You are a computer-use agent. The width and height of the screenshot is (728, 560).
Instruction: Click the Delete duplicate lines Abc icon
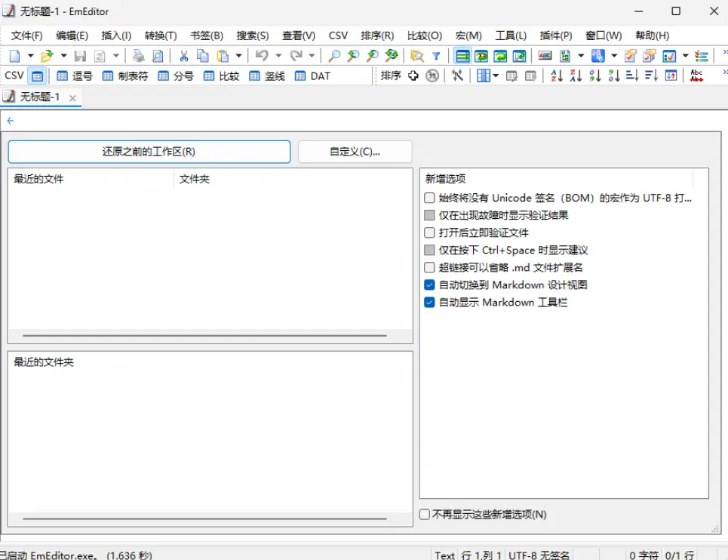(x=696, y=75)
